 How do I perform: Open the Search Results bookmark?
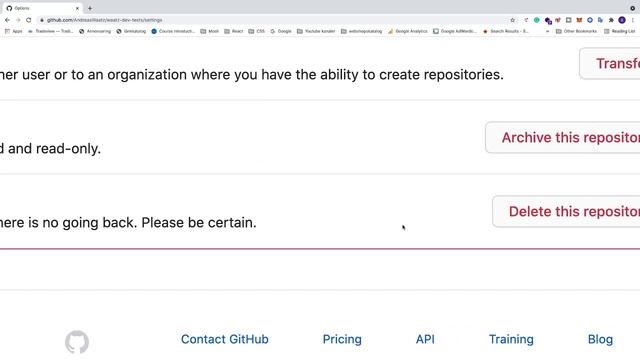click(506, 31)
